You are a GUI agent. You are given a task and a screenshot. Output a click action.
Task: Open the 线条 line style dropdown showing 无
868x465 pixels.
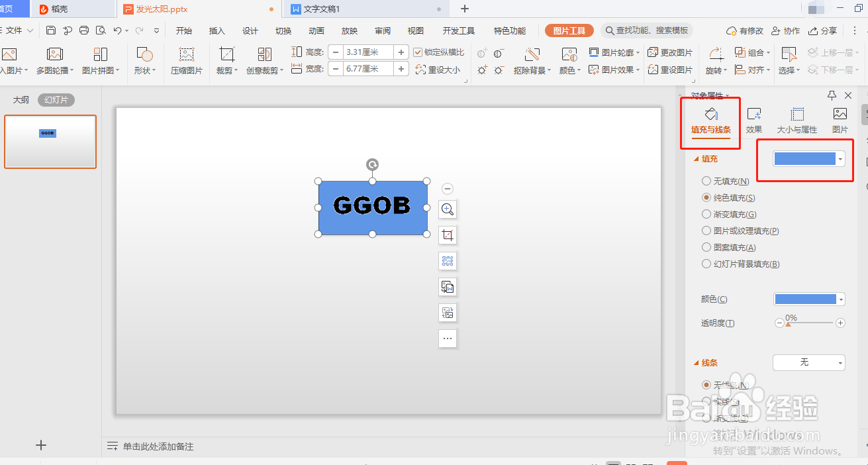809,362
